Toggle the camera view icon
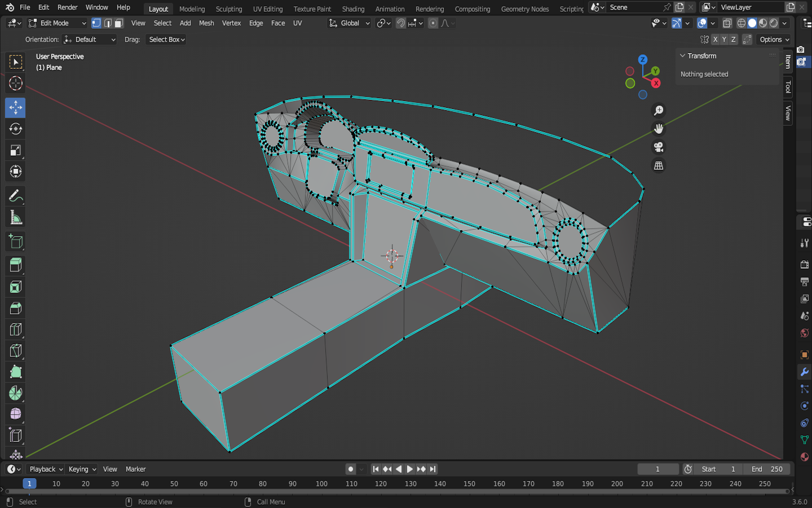Image resolution: width=812 pixels, height=508 pixels. click(658, 147)
